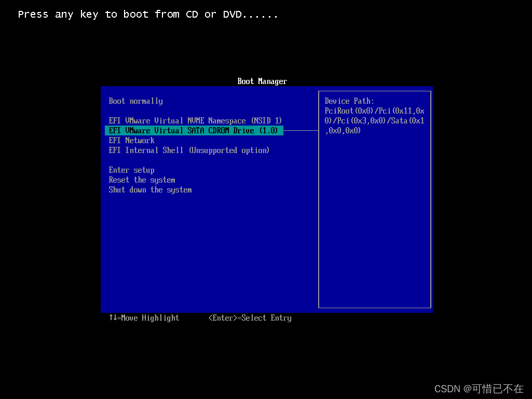Click the Boot Manager title text
Screen dimensions: 532x399
click(262, 81)
